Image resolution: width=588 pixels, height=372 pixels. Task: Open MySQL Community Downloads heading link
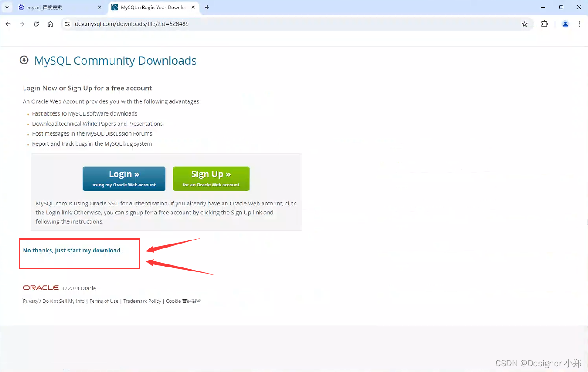tap(115, 61)
